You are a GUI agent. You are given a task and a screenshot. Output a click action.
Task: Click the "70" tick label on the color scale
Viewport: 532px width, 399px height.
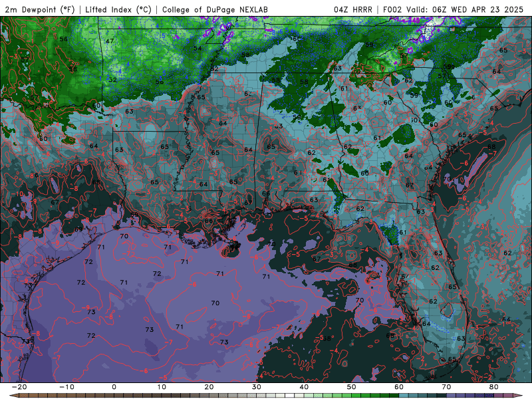pos(446,387)
